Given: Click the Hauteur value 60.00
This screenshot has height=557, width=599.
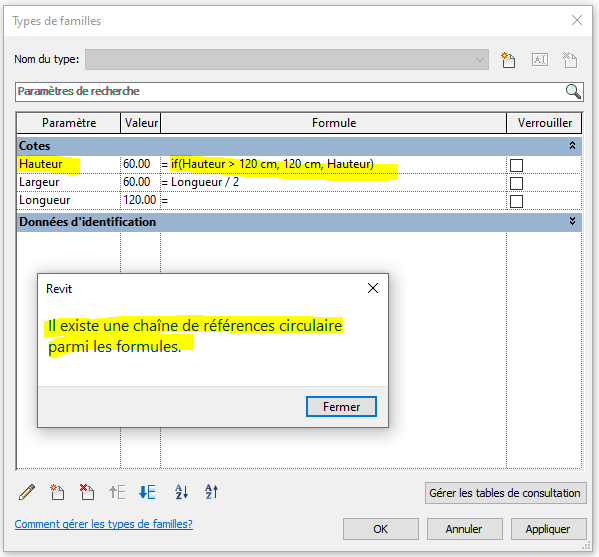Looking at the screenshot, I should [137, 164].
